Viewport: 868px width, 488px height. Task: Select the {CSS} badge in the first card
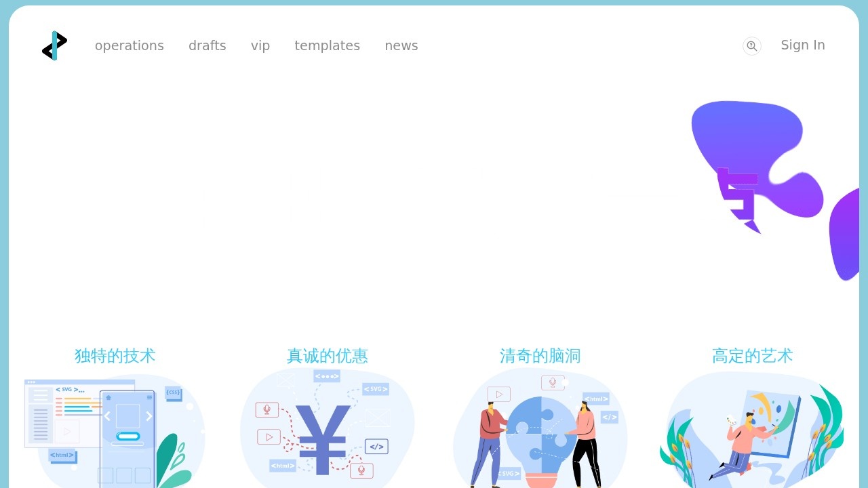click(174, 393)
